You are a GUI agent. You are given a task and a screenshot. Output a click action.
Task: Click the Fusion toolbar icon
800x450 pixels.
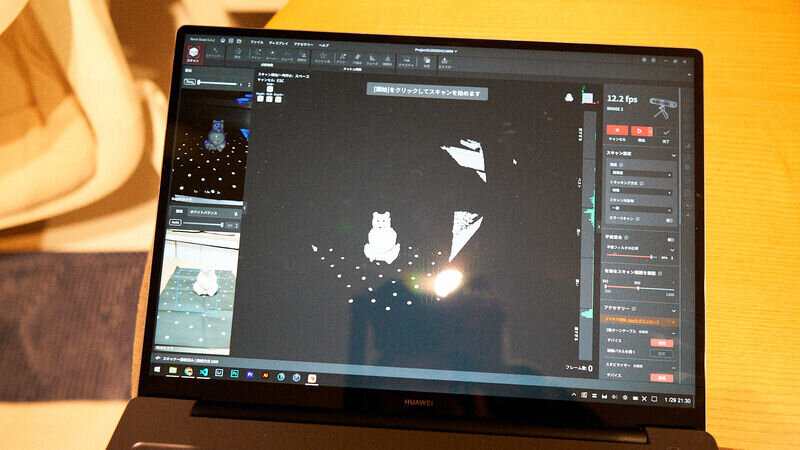pyautogui.click(x=237, y=54)
